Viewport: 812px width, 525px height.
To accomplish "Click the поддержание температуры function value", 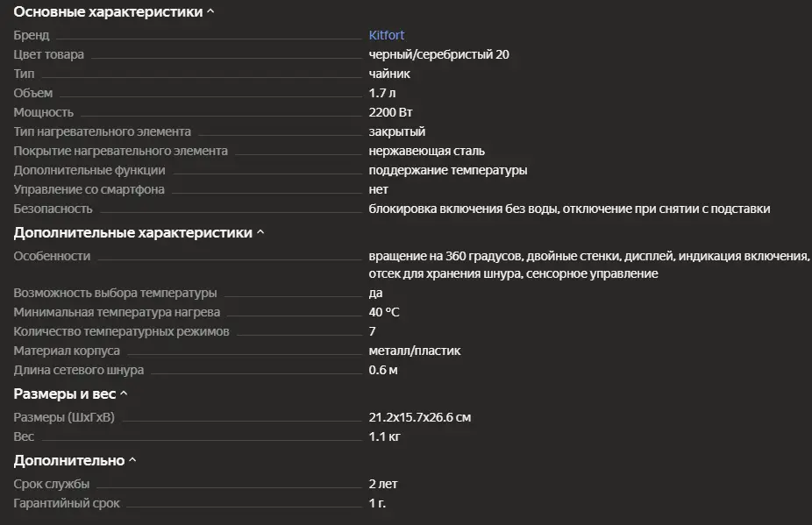I will (x=448, y=170).
